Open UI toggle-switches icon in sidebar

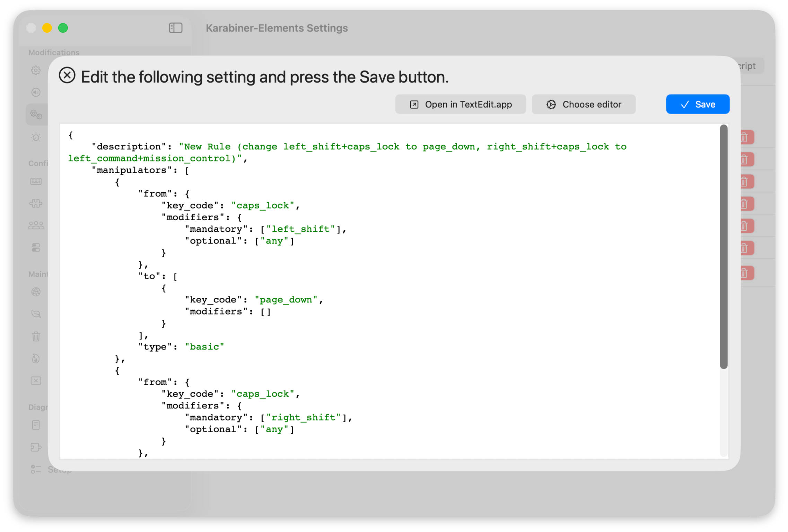point(36,248)
